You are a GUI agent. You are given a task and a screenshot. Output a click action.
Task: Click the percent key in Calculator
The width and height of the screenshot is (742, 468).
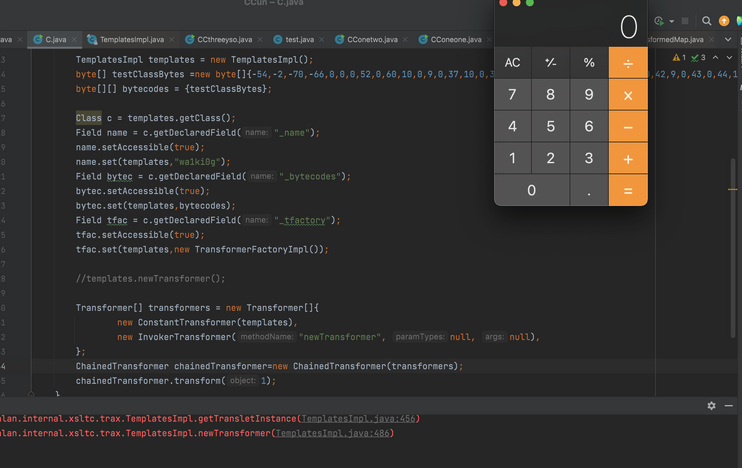(589, 62)
